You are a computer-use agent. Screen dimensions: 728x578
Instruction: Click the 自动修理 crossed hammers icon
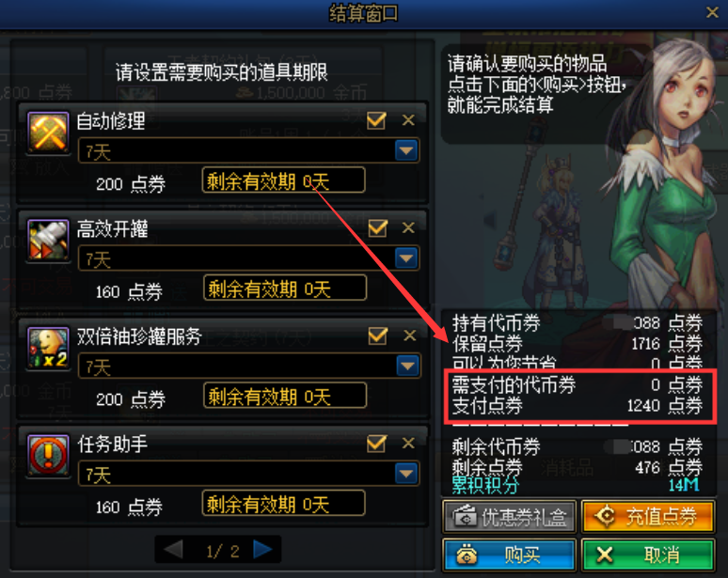point(48,133)
